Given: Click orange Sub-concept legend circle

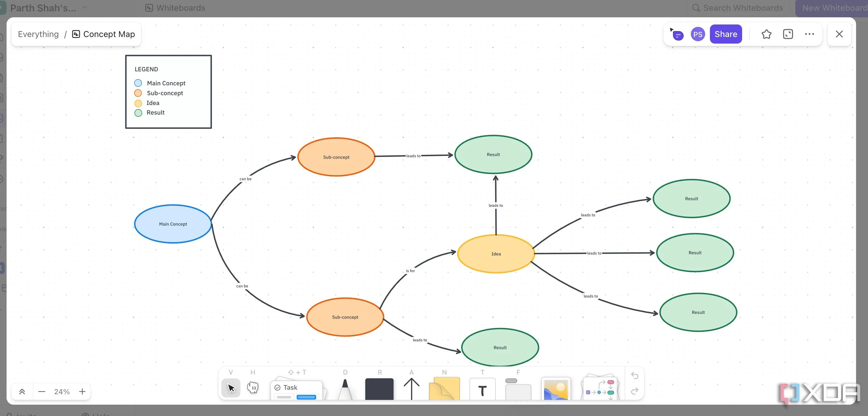Looking at the screenshot, I should [138, 93].
